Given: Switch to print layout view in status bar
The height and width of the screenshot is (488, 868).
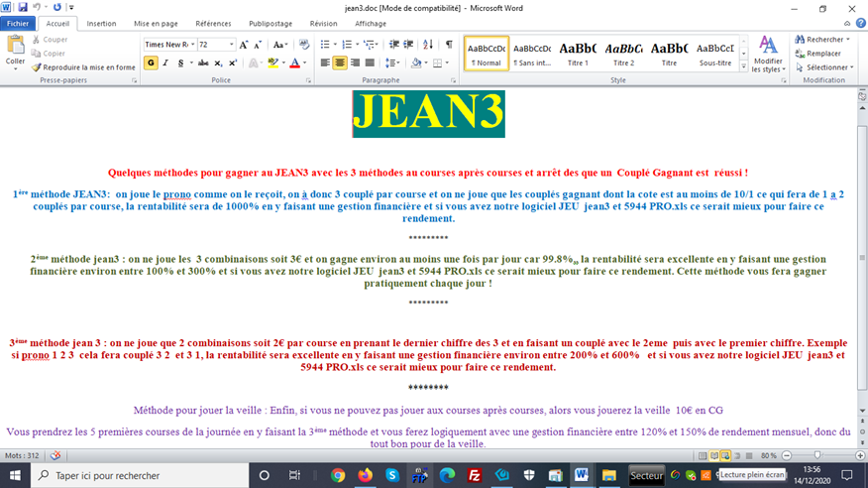Looking at the screenshot, I should click(x=703, y=456).
